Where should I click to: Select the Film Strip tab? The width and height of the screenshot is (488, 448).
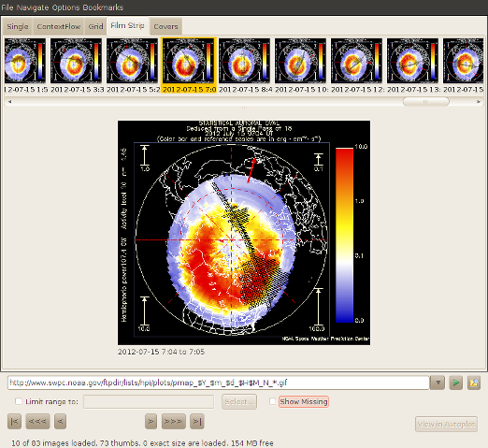(128, 25)
